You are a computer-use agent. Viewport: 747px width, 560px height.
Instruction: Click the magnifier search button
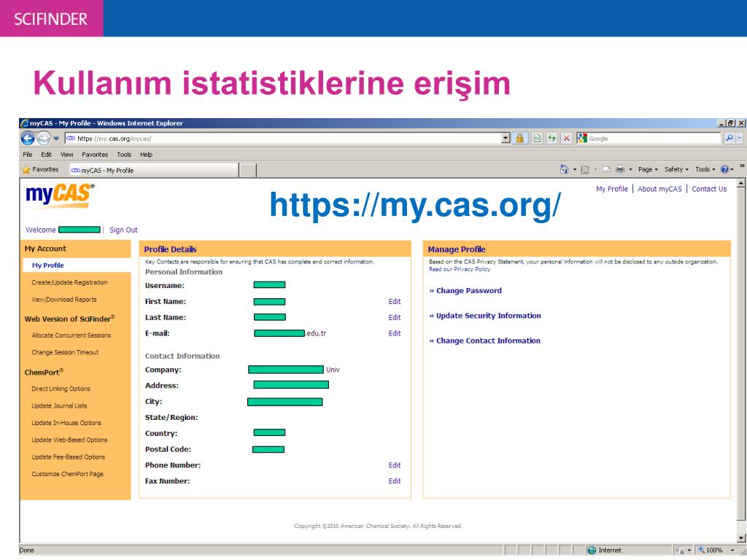(729, 139)
